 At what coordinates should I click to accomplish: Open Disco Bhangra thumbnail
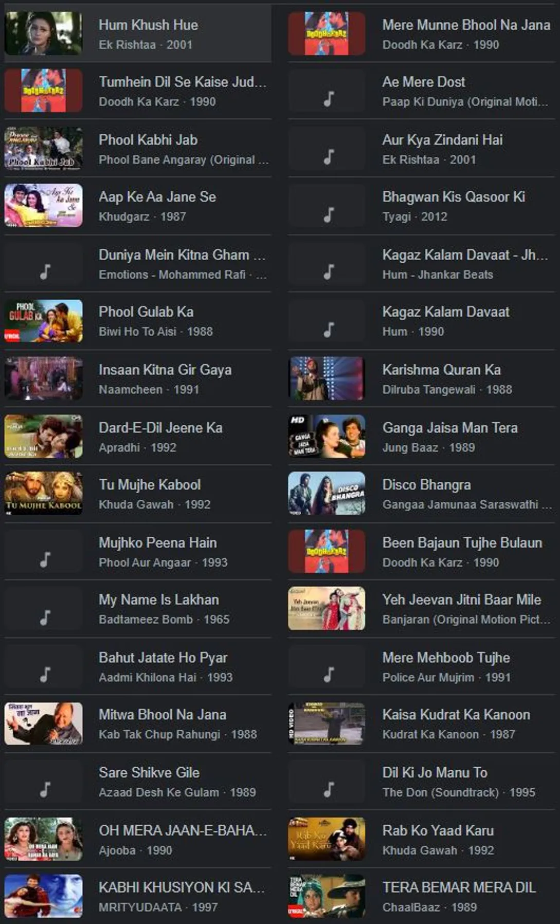327,494
